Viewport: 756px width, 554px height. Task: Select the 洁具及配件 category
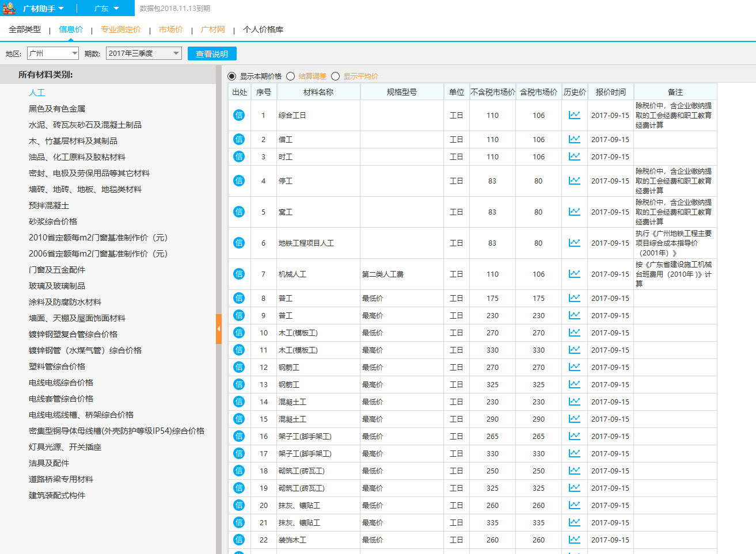click(49, 463)
